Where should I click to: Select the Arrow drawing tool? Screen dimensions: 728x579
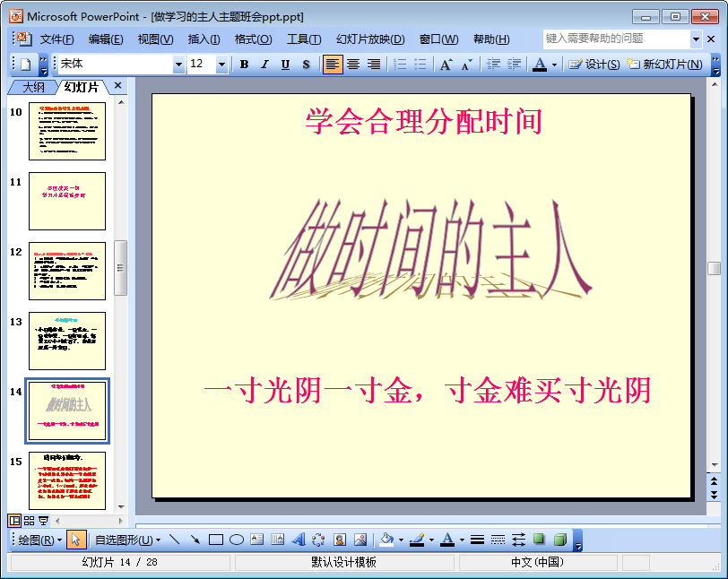point(195,540)
